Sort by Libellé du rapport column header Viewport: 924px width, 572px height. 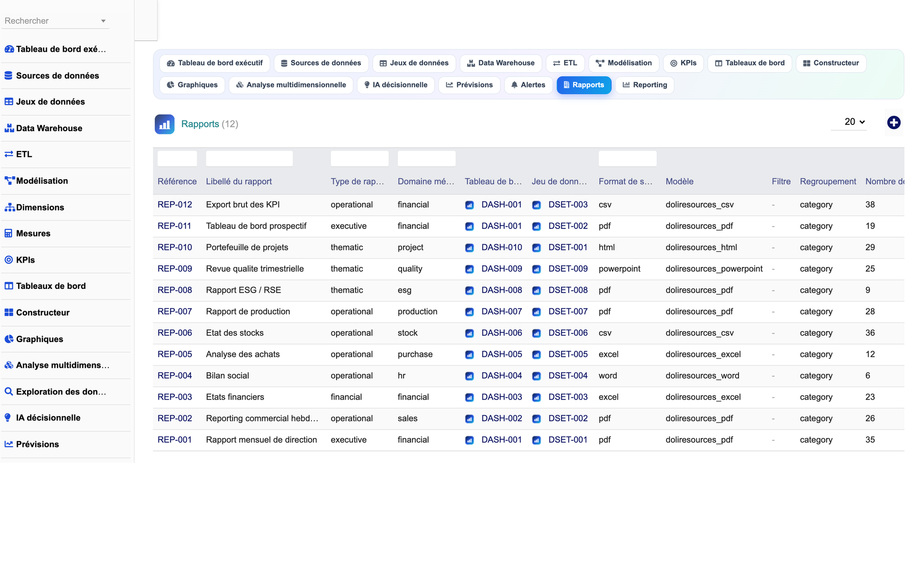click(x=239, y=181)
